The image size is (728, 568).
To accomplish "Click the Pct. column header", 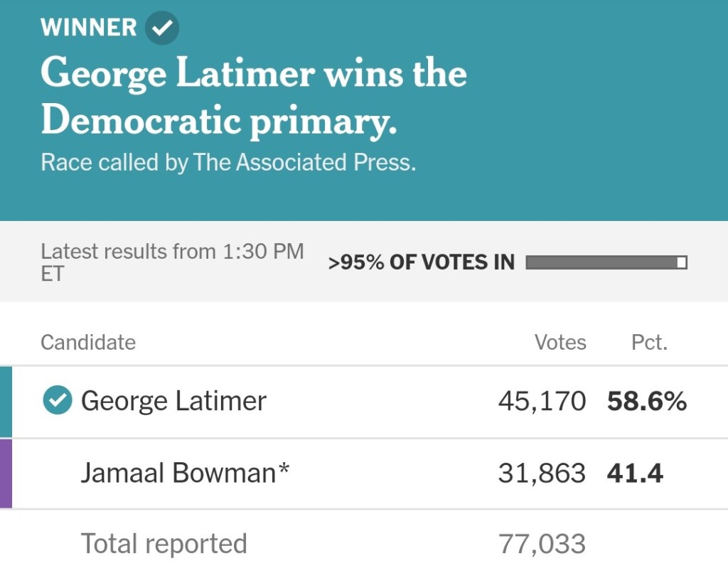I will [x=649, y=343].
